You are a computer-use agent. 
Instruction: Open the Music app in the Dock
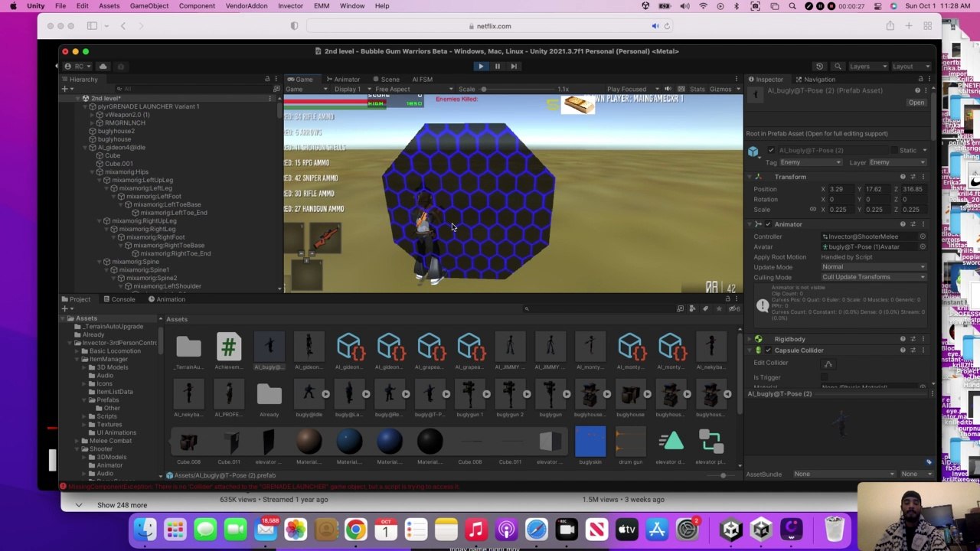(x=476, y=529)
